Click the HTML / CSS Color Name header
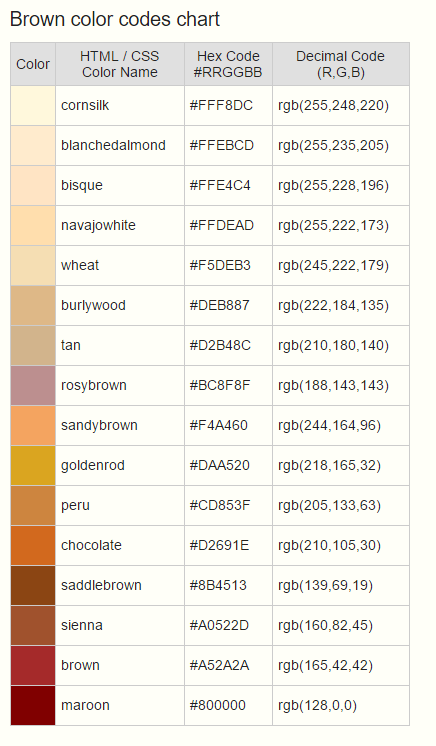Screen dimensions: 436x746 tap(119, 64)
